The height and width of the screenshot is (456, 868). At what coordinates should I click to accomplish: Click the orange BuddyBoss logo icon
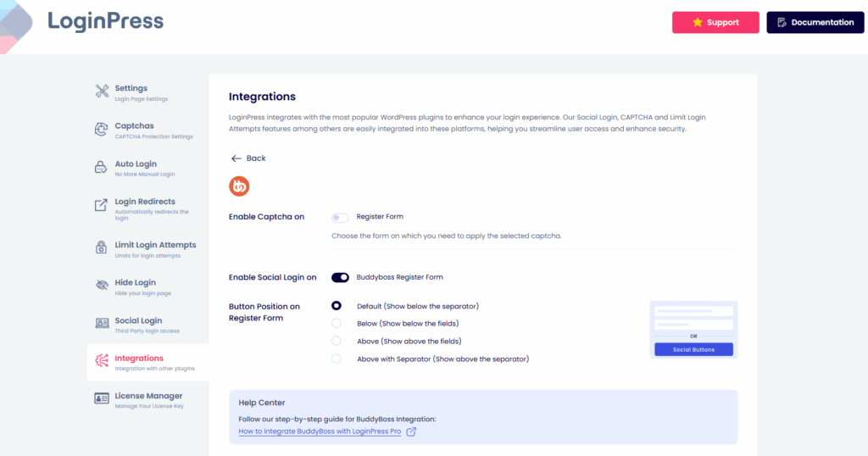[x=239, y=186]
